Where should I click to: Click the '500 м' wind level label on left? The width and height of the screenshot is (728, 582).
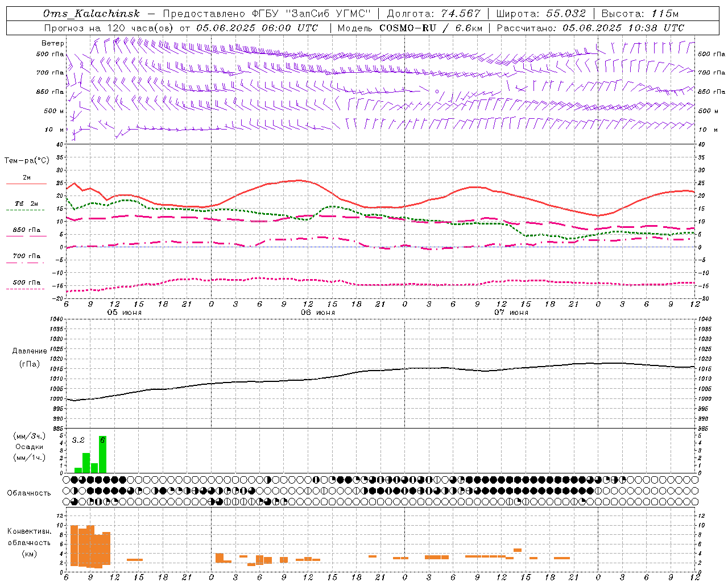coord(54,111)
